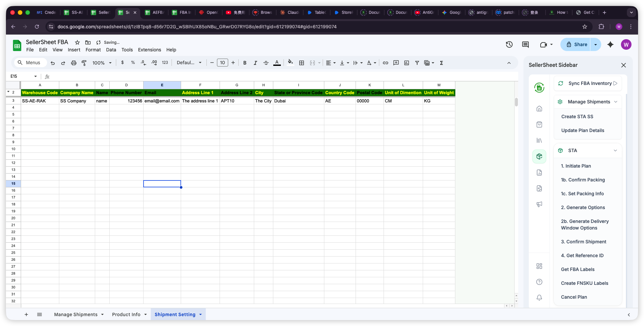This screenshot has height=326, width=644.
Task: Toggle italic formatting
Action: 255,63
